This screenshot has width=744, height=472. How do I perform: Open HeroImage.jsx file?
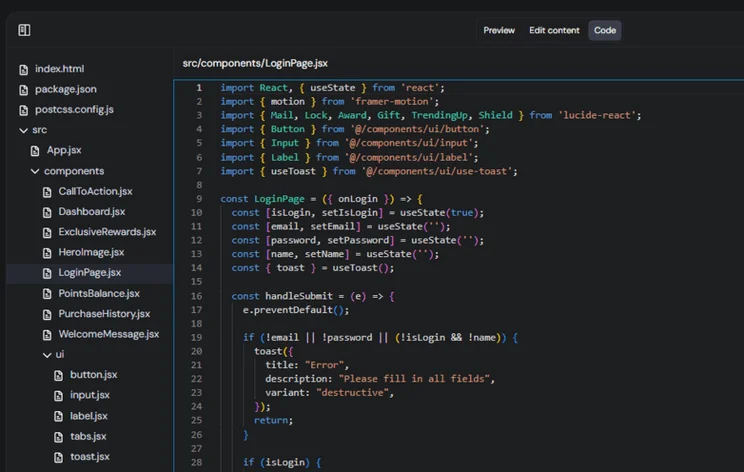click(91, 252)
